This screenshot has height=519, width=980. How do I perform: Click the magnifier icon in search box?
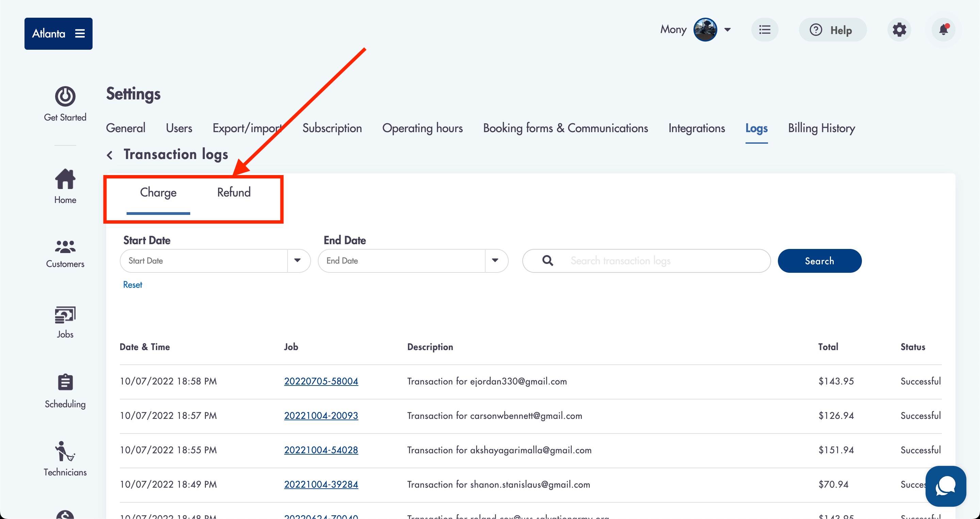548,261
